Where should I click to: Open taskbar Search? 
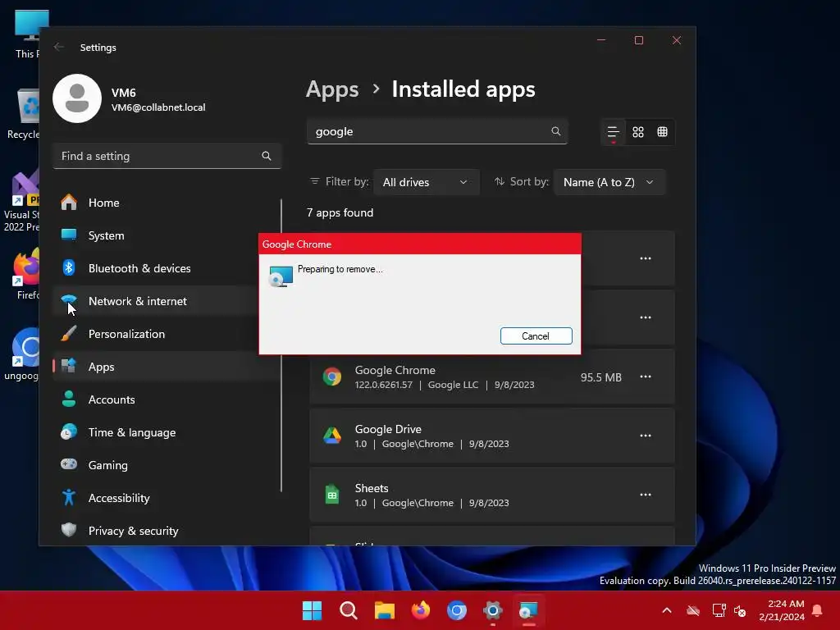pos(348,610)
